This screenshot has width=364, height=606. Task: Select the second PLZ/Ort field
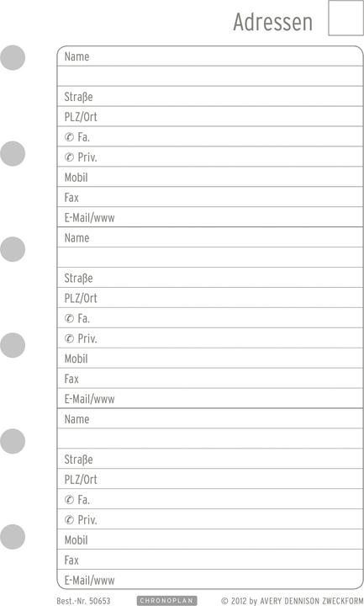(x=210, y=298)
